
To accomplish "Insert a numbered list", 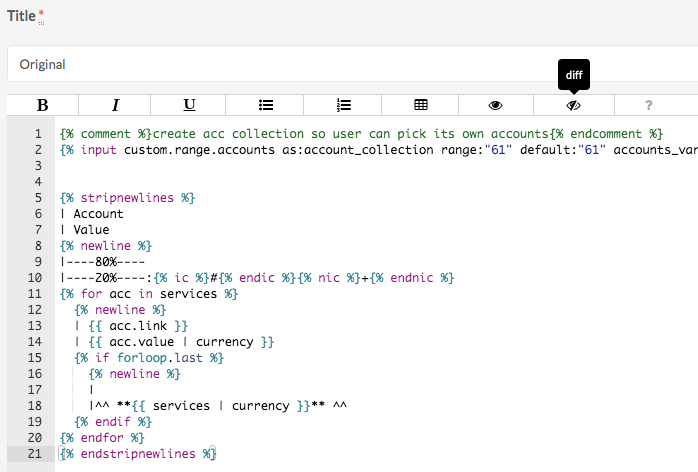I will [x=343, y=105].
